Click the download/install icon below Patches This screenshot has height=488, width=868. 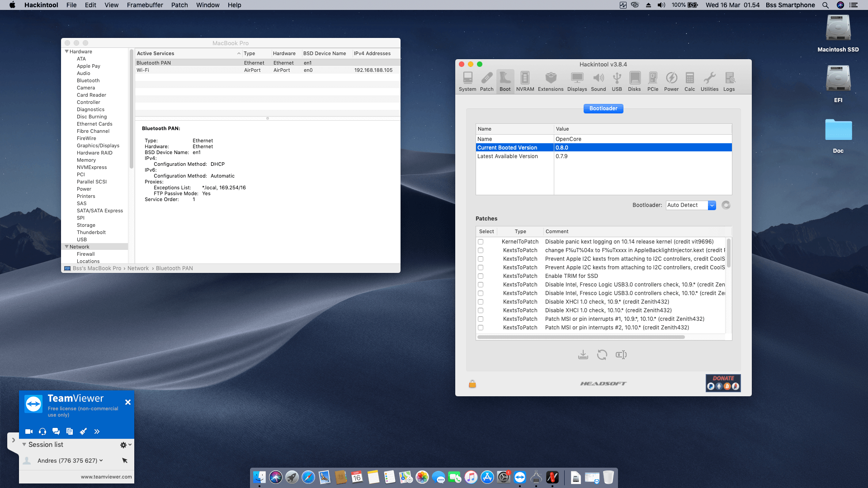(583, 355)
